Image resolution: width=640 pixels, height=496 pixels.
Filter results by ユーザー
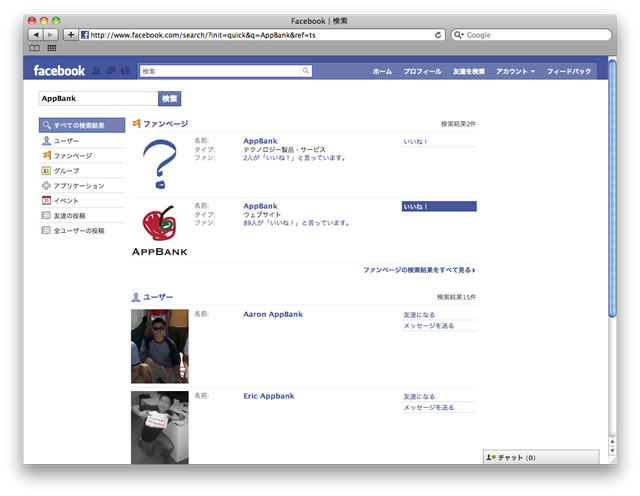(82, 141)
